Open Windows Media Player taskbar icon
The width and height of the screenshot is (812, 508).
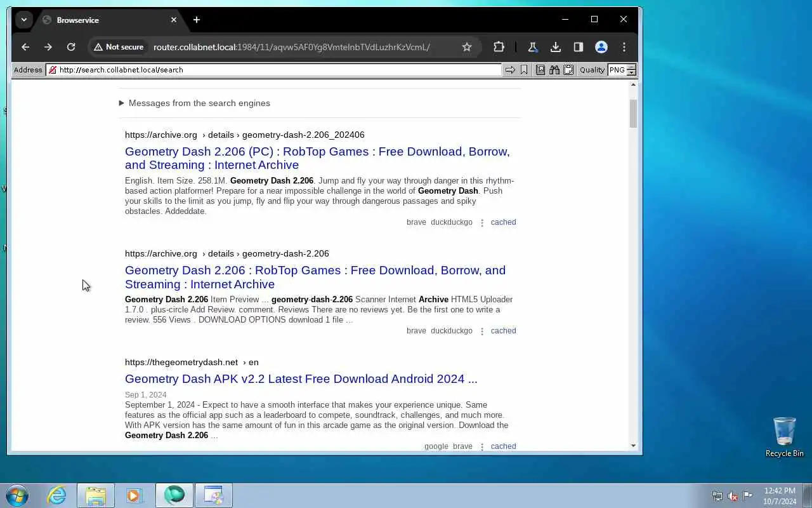point(134,495)
